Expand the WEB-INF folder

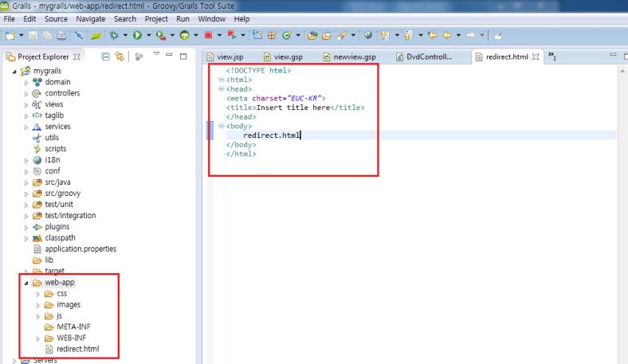(x=38, y=339)
